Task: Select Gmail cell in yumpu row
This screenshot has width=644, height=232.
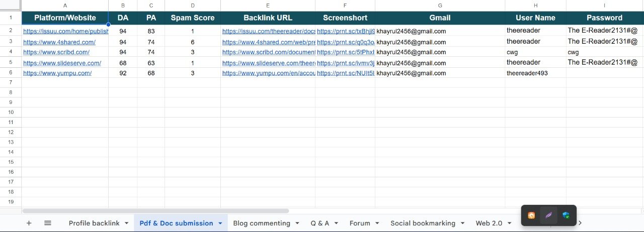Action: pyautogui.click(x=440, y=73)
